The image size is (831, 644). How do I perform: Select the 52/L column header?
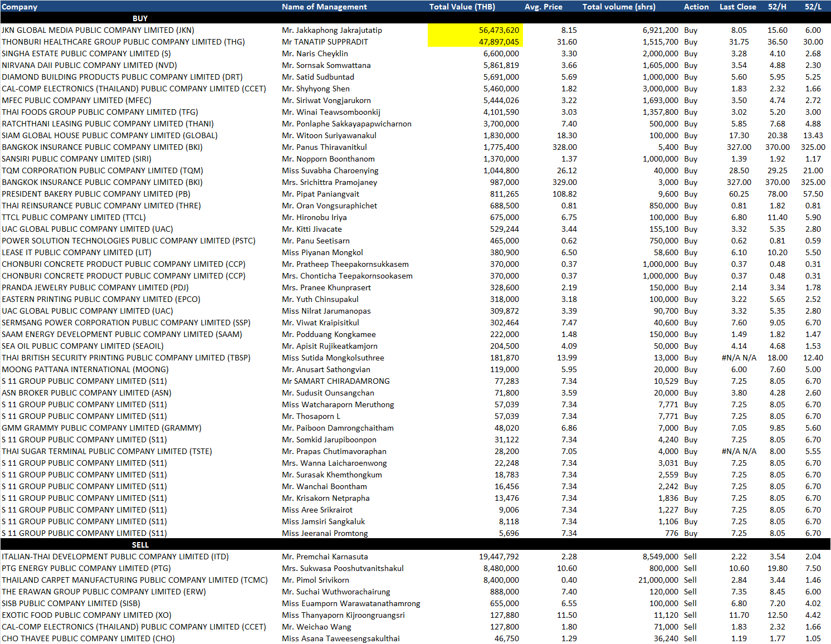(813, 7)
